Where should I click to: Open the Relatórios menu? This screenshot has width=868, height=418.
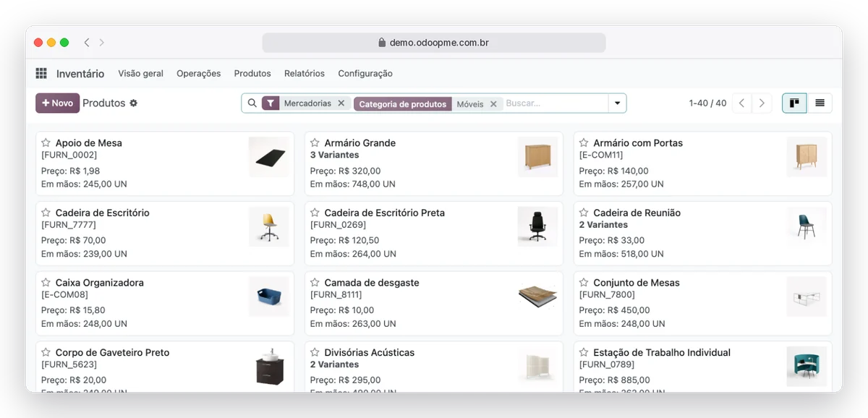[305, 74]
